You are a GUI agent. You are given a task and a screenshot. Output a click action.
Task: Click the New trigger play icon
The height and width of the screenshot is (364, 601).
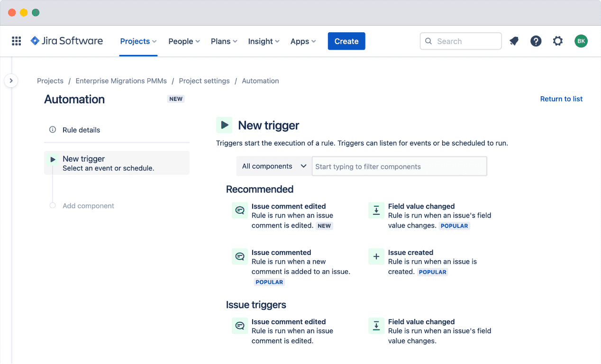[224, 125]
